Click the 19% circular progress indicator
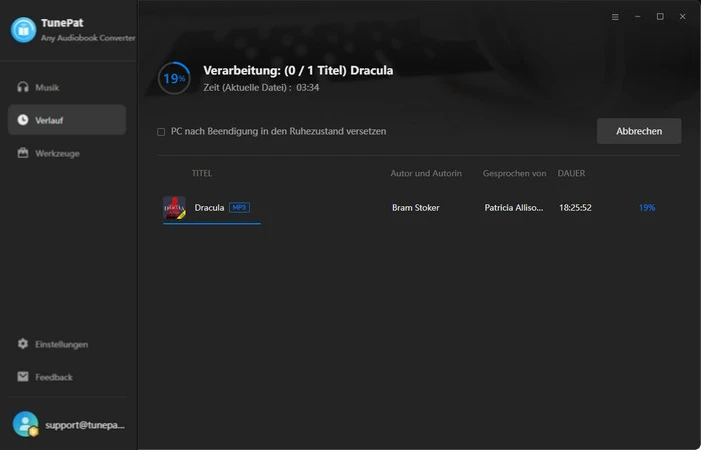The height and width of the screenshot is (450, 701). (174, 78)
